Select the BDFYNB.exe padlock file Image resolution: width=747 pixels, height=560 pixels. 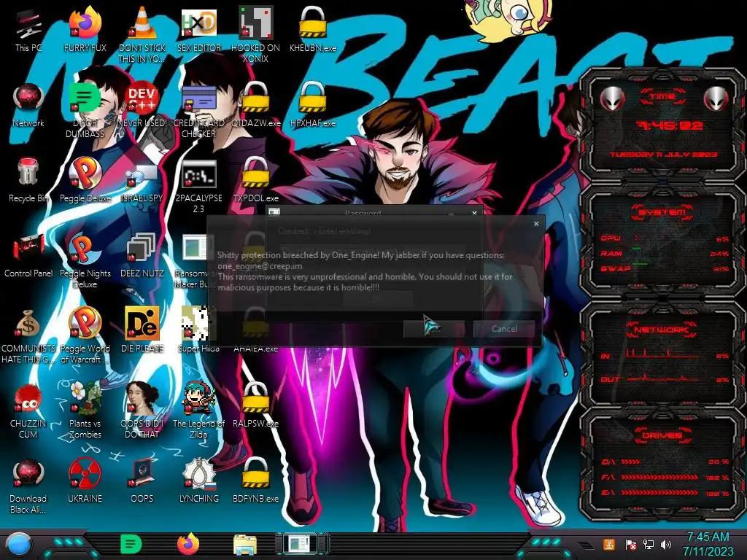[256, 481]
